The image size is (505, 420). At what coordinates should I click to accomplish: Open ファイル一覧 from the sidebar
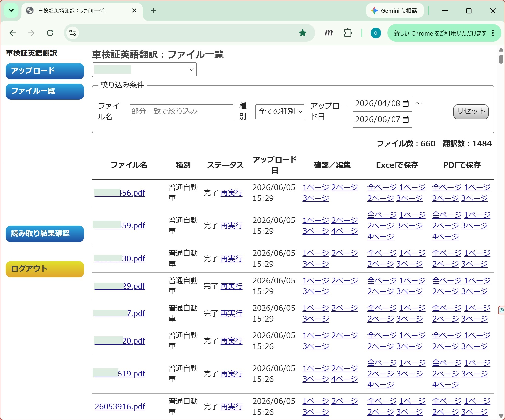point(45,91)
